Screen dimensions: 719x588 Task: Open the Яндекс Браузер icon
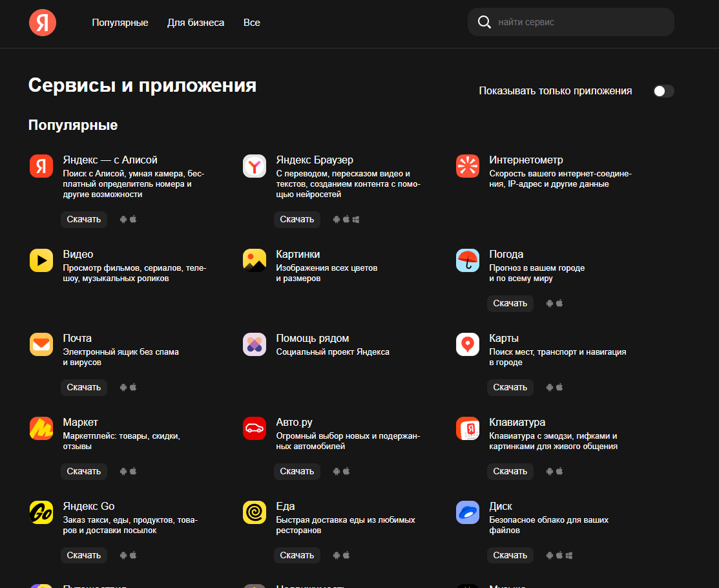(x=255, y=166)
